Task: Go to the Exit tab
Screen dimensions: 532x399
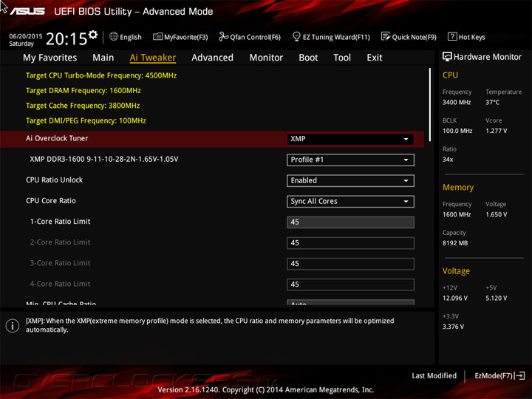Action: click(374, 58)
